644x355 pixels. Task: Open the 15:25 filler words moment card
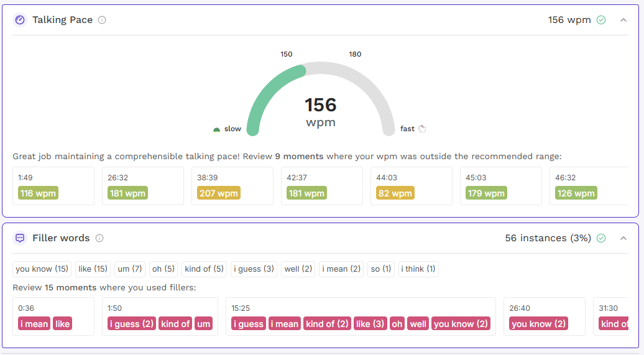tap(360, 316)
